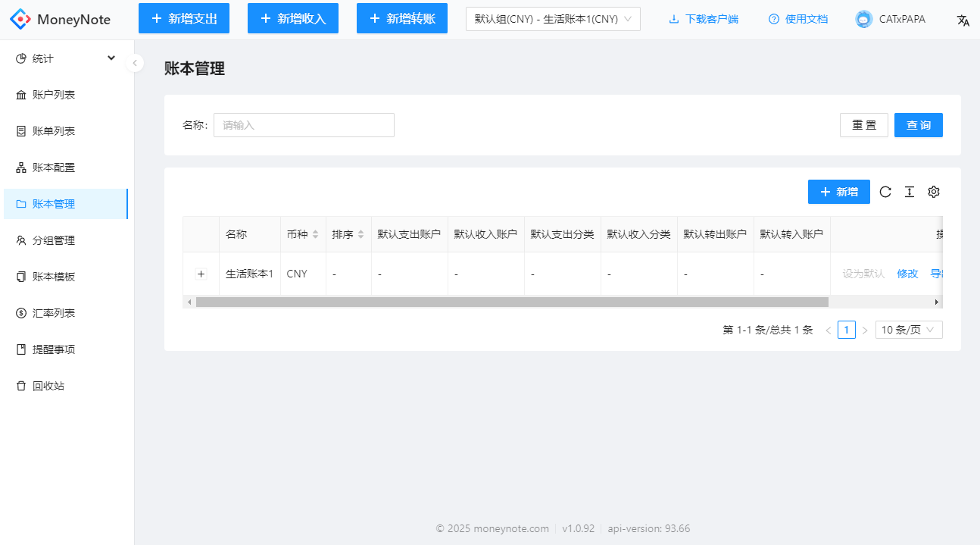Click the CATxPAPA user avatar

click(x=863, y=19)
